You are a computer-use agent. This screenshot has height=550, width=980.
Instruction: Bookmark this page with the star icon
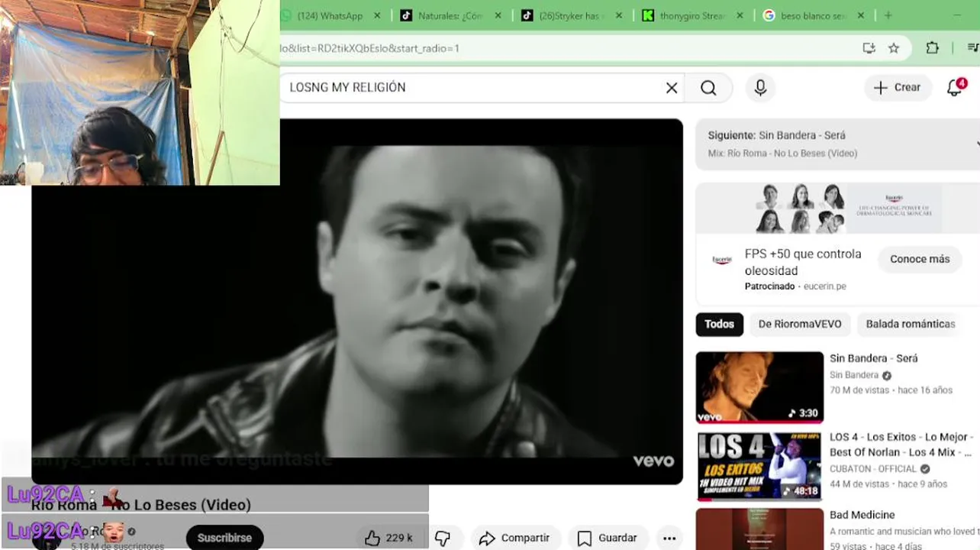[x=894, y=48]
